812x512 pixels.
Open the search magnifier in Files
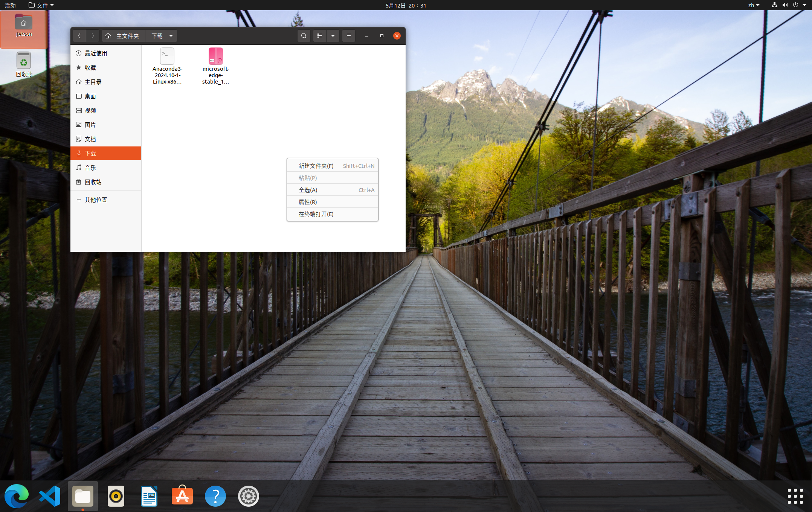(x=304, y=36)
